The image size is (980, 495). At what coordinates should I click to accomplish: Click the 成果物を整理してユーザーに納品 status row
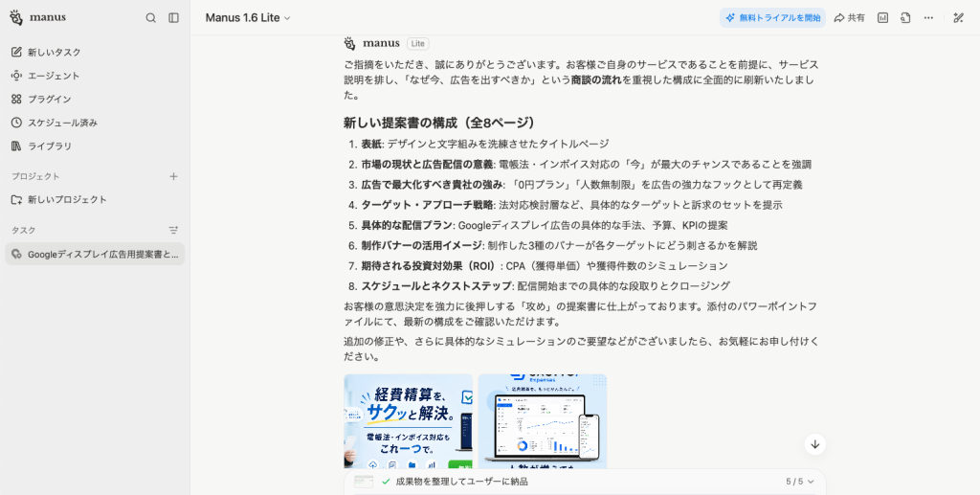point(585,482)
